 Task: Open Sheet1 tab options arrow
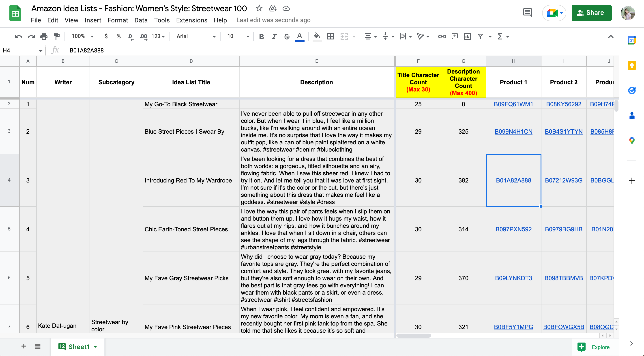(95, 347)
